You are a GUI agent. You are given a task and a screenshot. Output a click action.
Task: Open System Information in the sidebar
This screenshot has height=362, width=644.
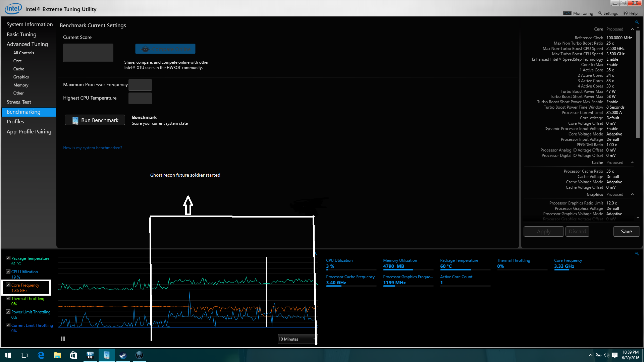point(30,24)
